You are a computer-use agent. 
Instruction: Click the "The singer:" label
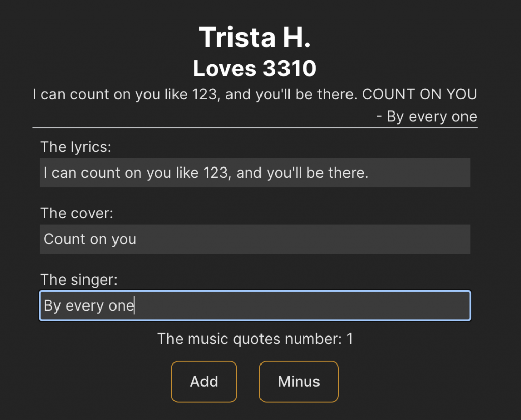79,280
